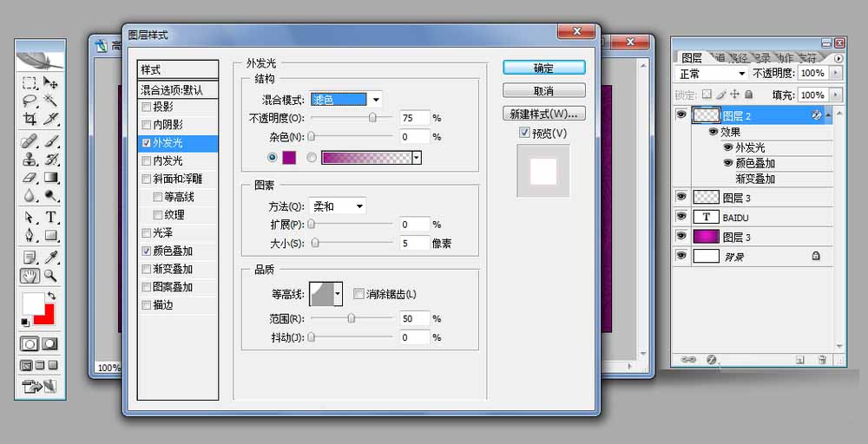Select the Slice tool
This screenshot has width=868, height=444.
click(51, 118)
